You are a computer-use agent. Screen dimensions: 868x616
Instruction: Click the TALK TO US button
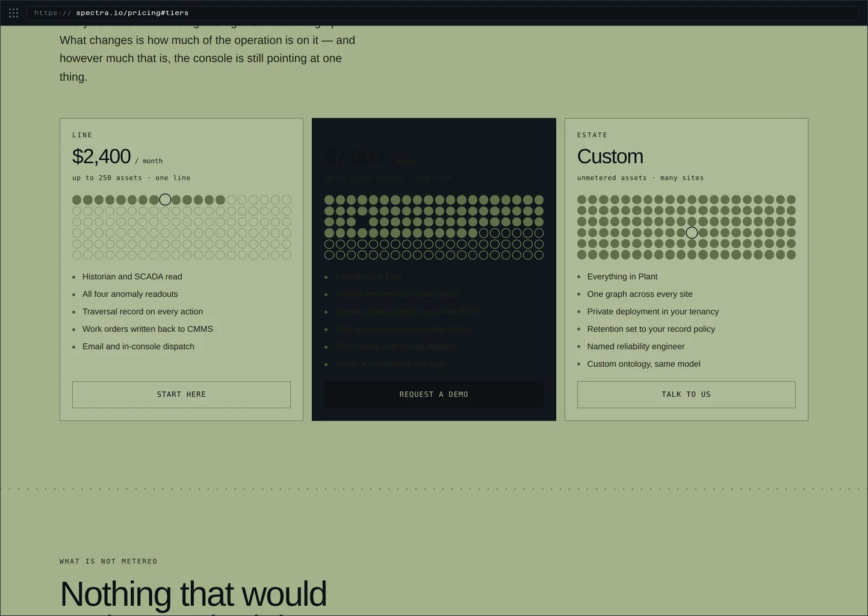point(686,394)
